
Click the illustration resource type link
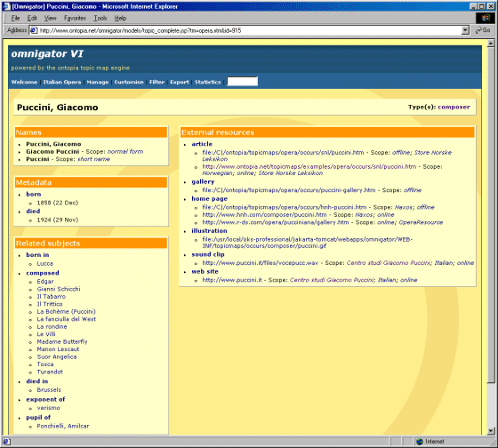209,231
